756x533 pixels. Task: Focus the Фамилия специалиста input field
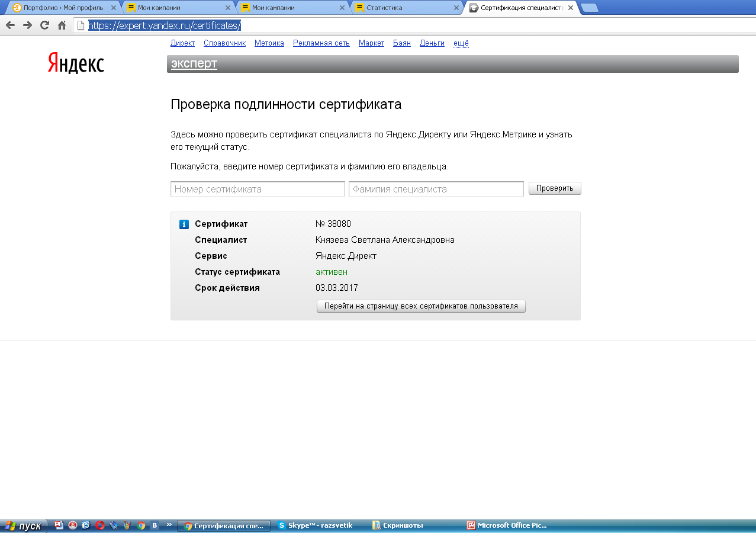click(436, 189)
